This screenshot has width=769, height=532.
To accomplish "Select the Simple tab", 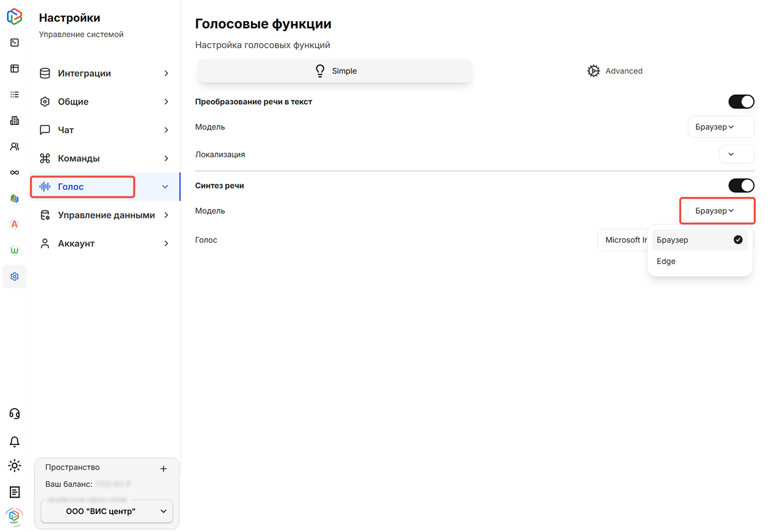I will click(x=335, y=71).
